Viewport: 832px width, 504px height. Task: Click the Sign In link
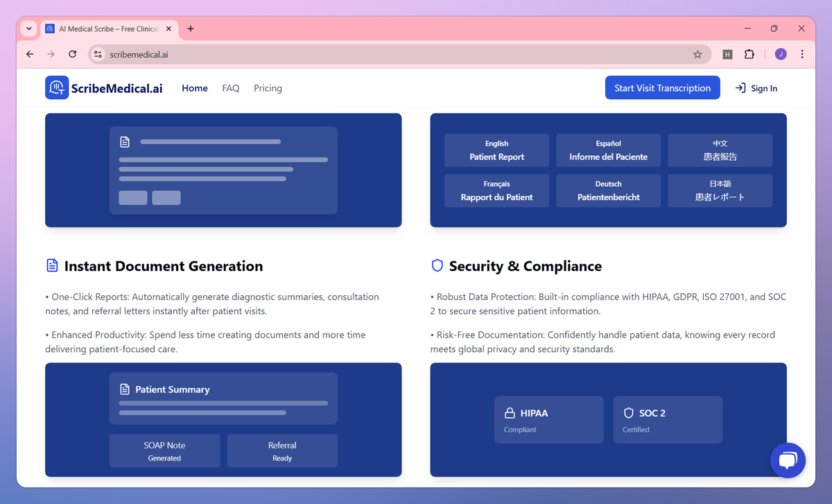[x=756, y=88]
